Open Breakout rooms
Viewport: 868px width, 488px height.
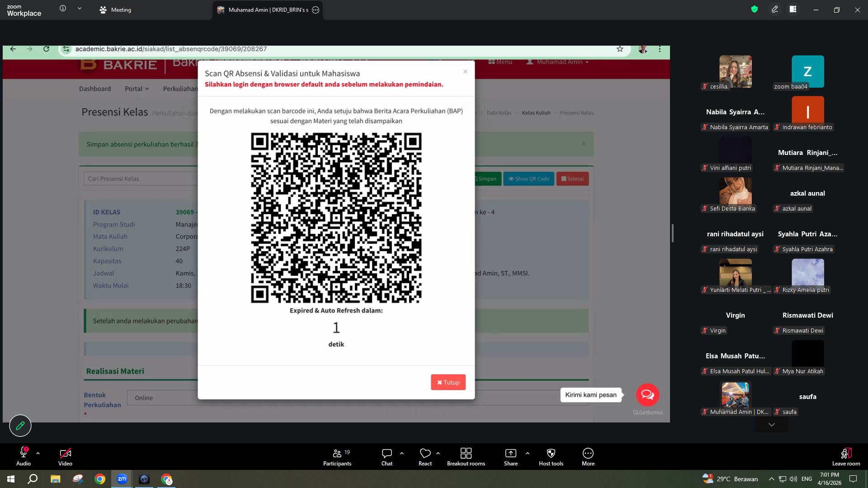(x=466, y=456)
